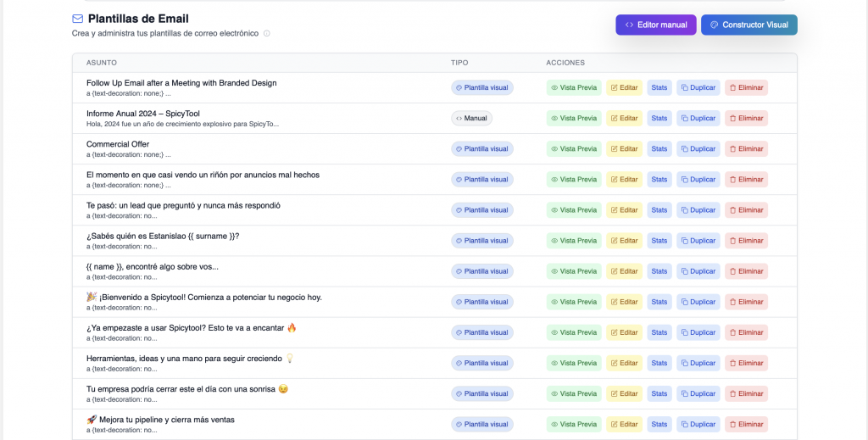Launch the Constructor Visual
This screenshot has width=868, height=440.
coord(748,25)
